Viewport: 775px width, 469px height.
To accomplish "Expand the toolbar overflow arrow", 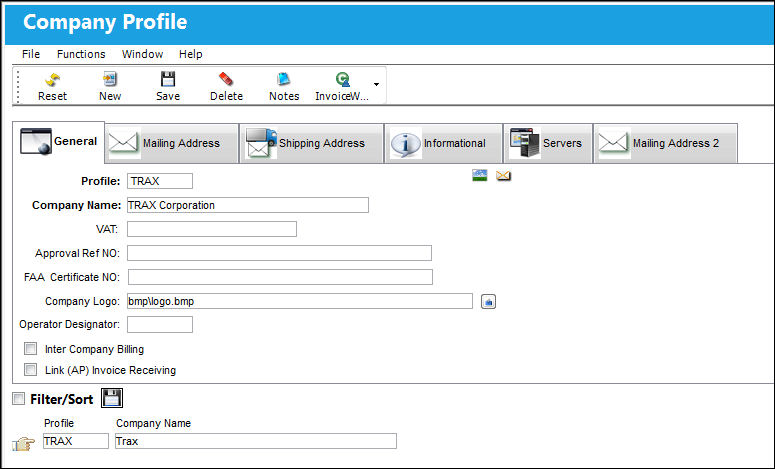I will pos(377,85).
